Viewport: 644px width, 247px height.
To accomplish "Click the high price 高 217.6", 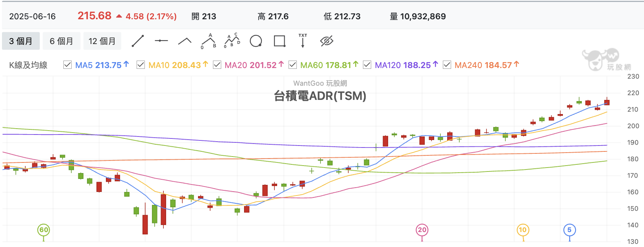I will click(273, 17).
